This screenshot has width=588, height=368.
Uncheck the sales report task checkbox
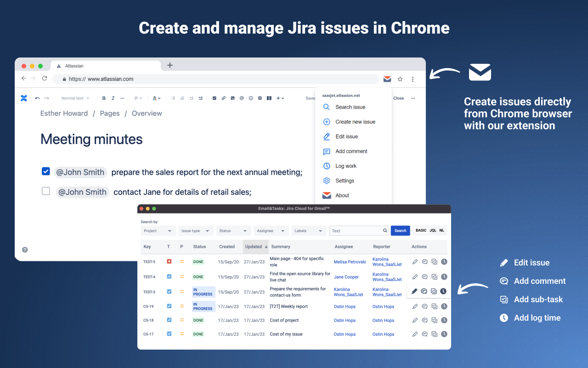tap(45, 172)
